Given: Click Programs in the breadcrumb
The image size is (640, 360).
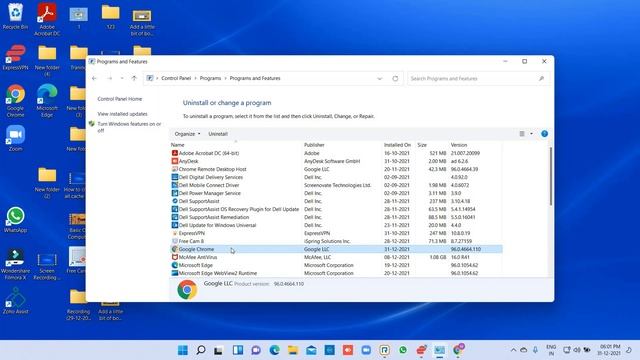Looking at the screenshot, I should pyautogui.click(x=210, y=78).
